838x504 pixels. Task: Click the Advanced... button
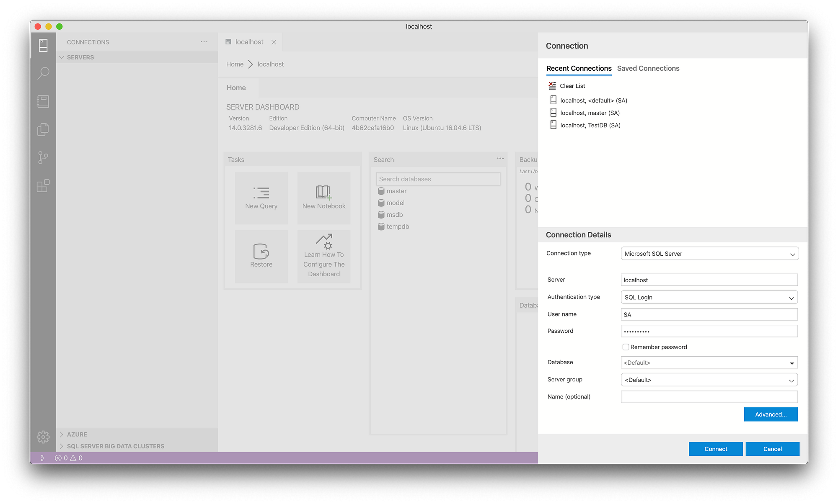pos(771,414)
